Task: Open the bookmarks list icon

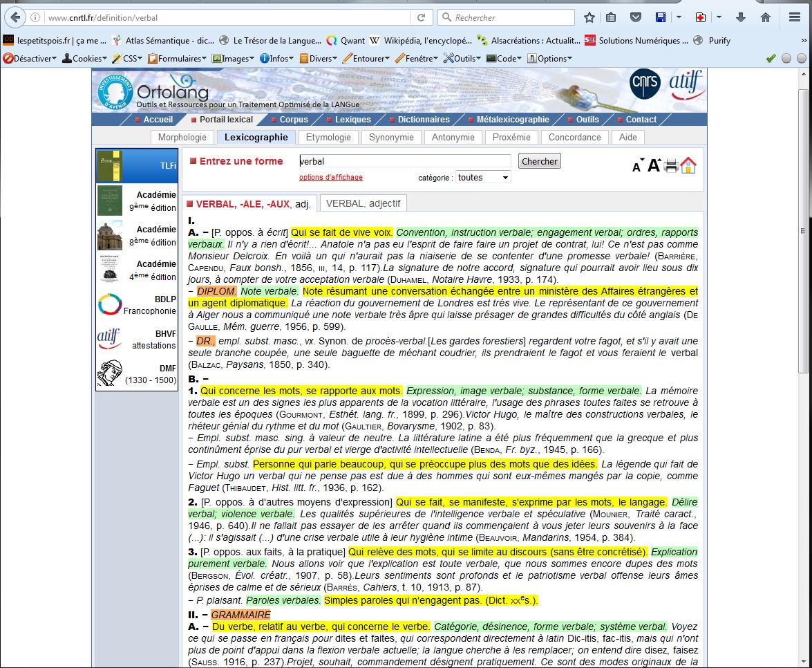Action: tap(611, 17)
